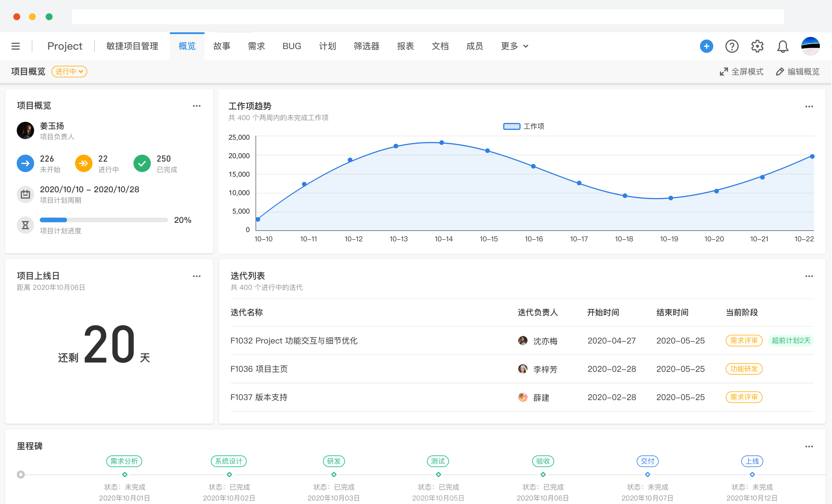Toggle the 工作项 legend in trend chart
The image size is (832, 504).
pyautogui.click(x=523, y=126)
